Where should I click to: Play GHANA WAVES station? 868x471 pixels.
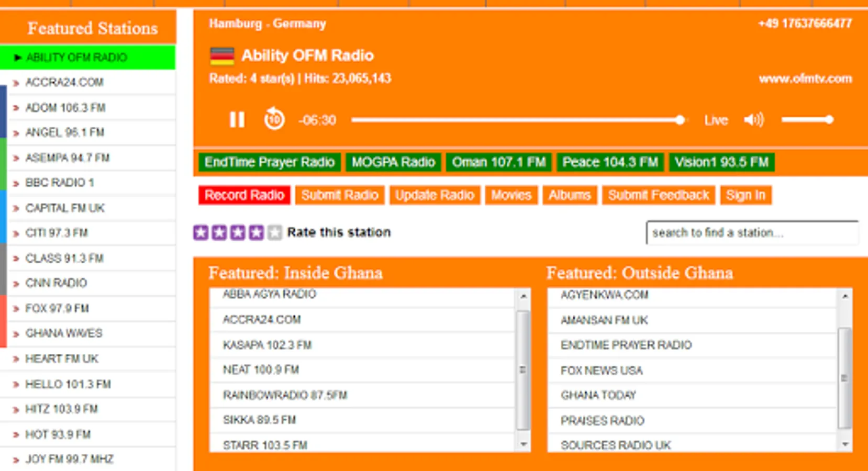pos(88,333)
